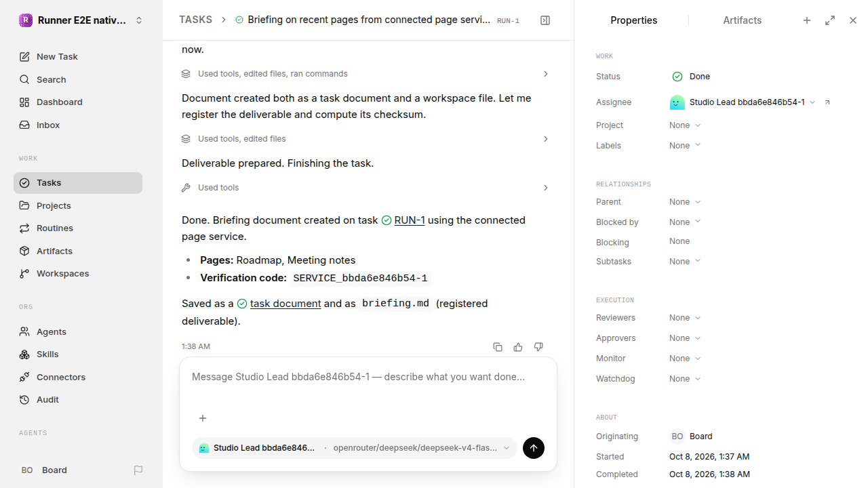Go to the Dashboard page

pyautogui.click(x=78, y=102)
